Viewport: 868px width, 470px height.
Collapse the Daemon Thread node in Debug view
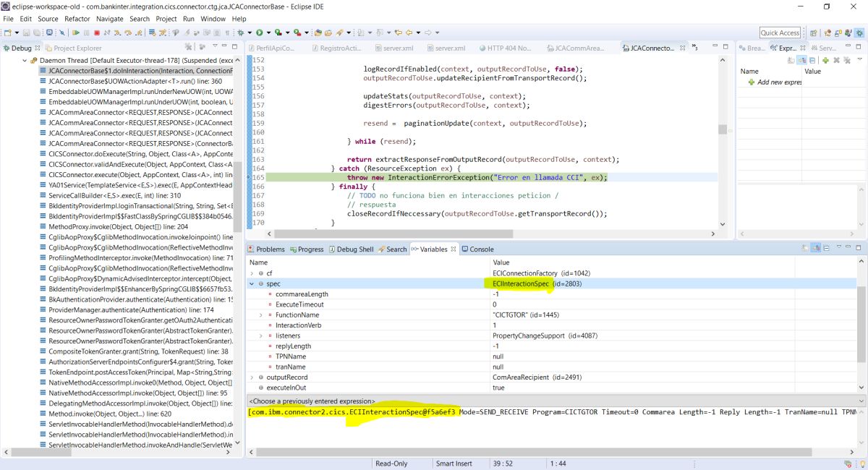click(x=25, y=61)
